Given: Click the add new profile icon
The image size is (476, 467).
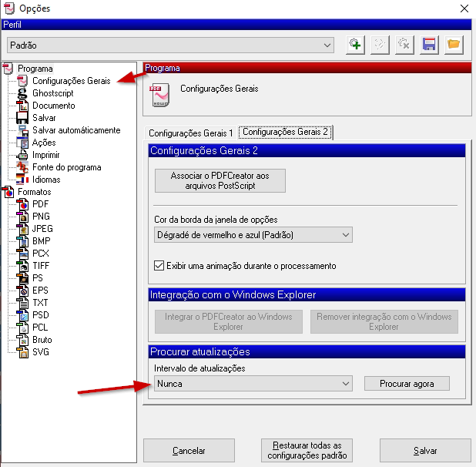Looking at the screenshot, I should coord(355,45).
